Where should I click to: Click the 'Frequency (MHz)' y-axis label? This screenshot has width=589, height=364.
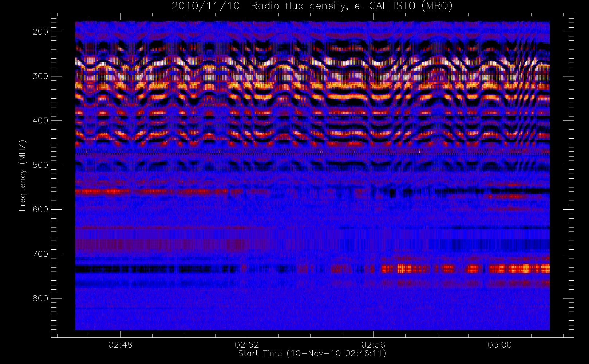tap(23, 175)
